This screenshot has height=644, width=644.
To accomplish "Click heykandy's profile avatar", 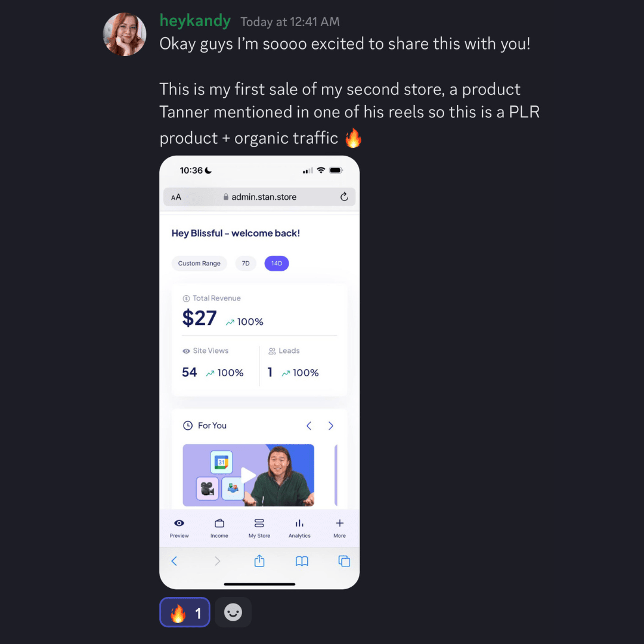I will 125,34.
